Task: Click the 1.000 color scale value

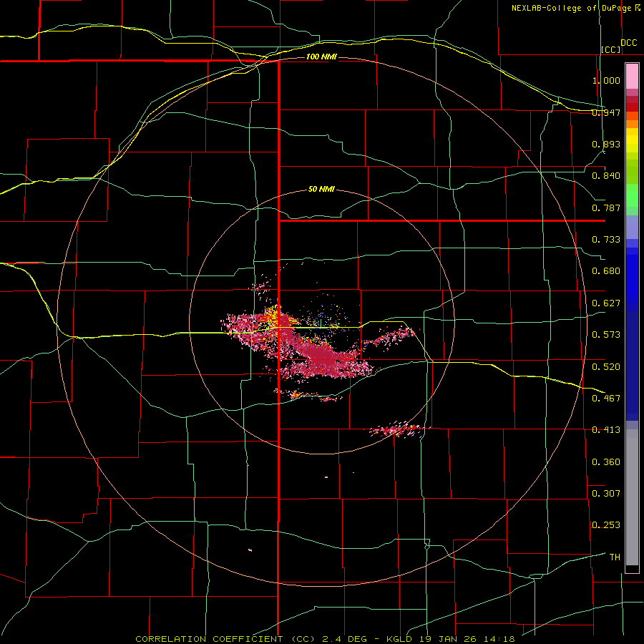Action: (606, 80)
